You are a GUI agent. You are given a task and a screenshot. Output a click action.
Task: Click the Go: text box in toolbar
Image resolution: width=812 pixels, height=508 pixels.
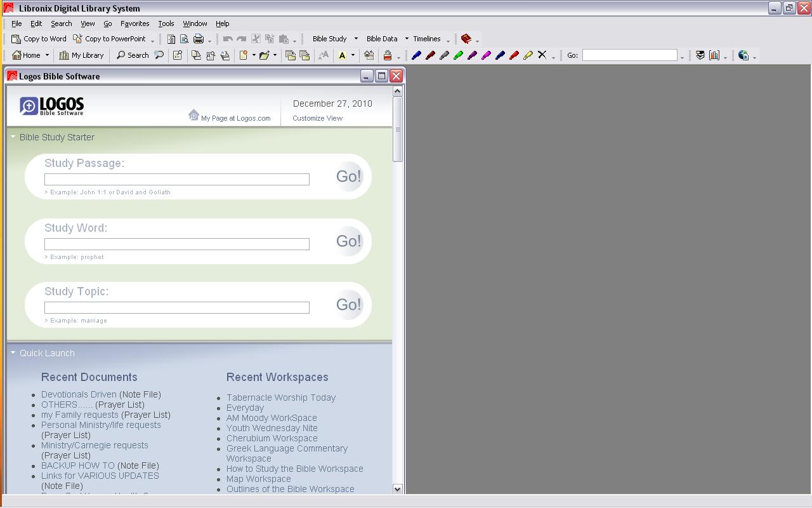coord(630,55)
